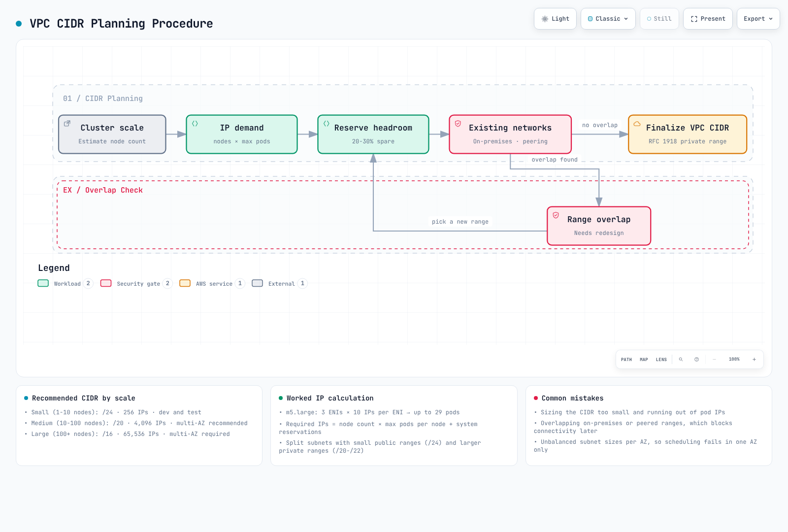Viewport: 788px width, 532px height.
Task: Click the 'no overlap' edge label
Action: click(x=600, y=125)
